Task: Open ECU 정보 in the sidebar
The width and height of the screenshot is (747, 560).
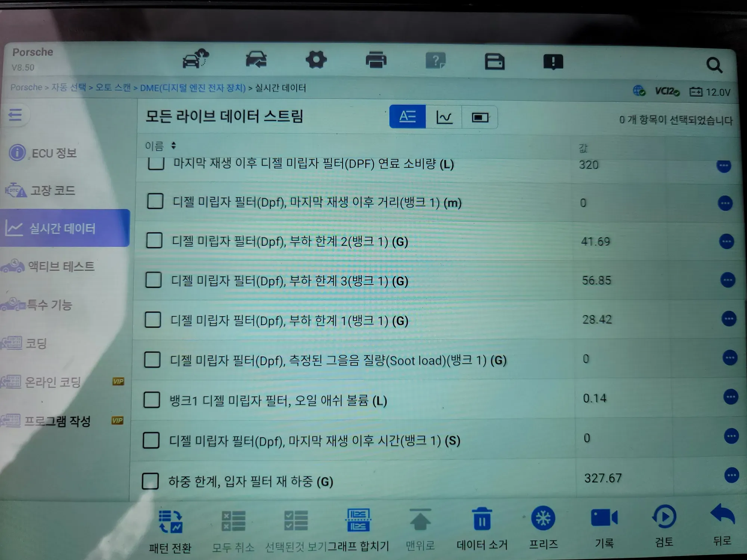Action: [x=43, y=153]
